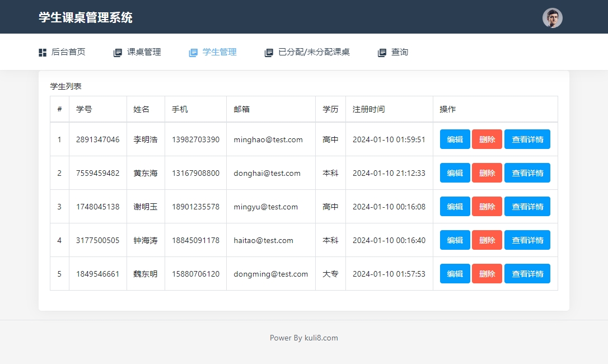Open the 课桌管理 menu

point(144,52)
